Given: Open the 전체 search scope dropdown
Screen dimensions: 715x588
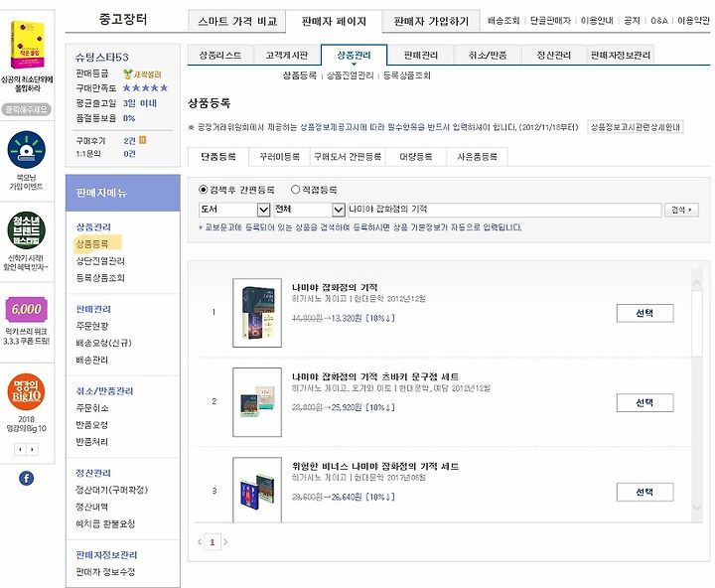Looking at the screenshot, I should coord(309,210).
